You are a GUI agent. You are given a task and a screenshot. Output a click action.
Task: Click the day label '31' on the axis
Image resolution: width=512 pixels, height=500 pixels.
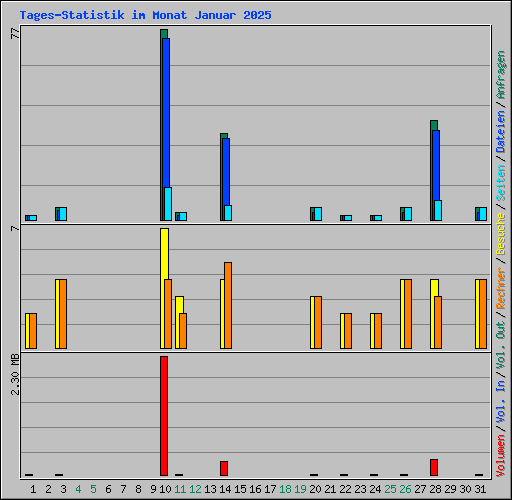coord(480,489)
